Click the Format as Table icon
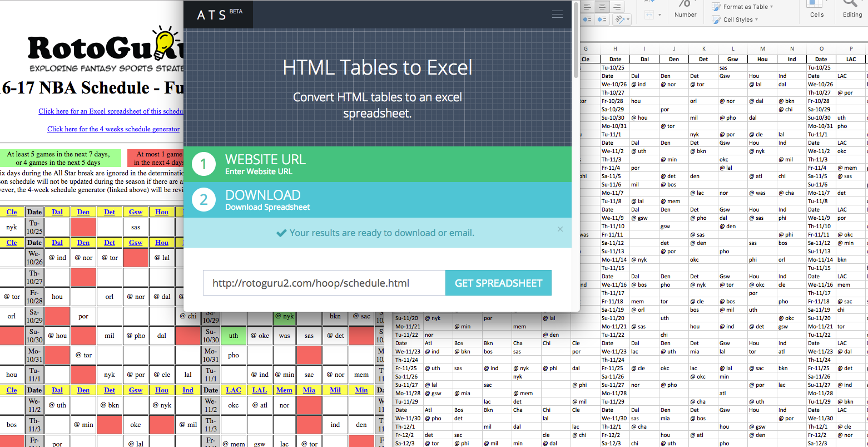 (x=717, y=7)
